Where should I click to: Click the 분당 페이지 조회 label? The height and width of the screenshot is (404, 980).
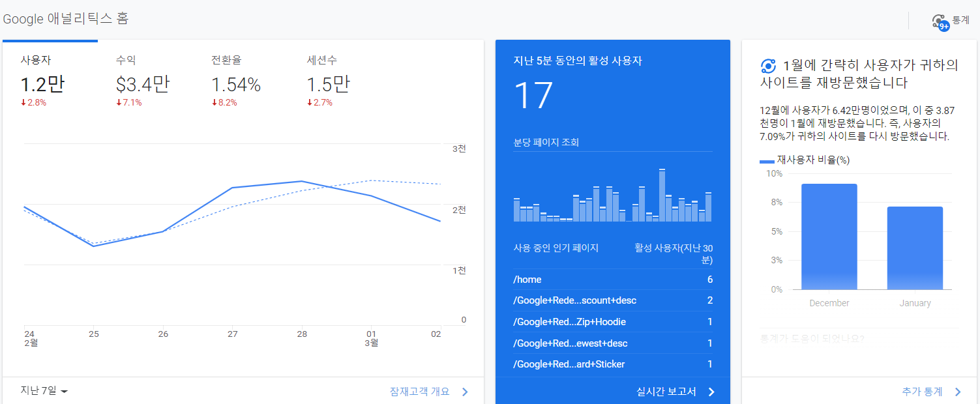tap(546, 142)
